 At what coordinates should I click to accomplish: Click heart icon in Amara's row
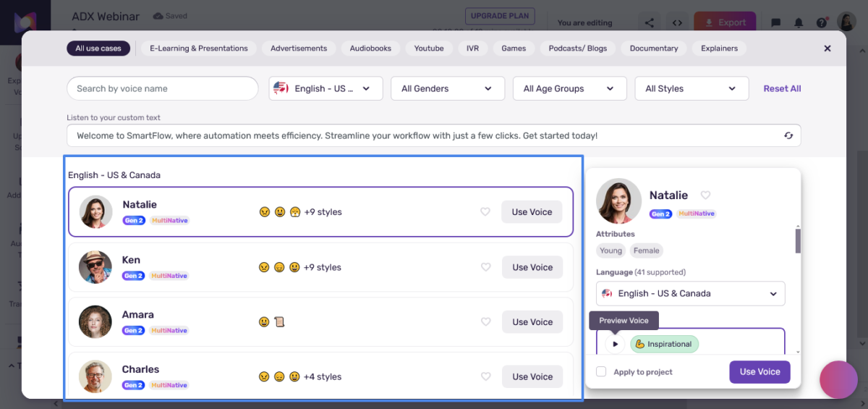click(x=485, y=322)
